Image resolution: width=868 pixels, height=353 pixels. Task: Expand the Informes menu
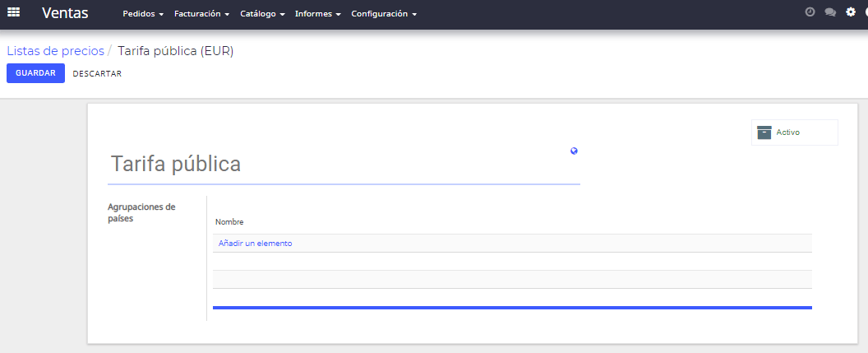tap(318, 14)
